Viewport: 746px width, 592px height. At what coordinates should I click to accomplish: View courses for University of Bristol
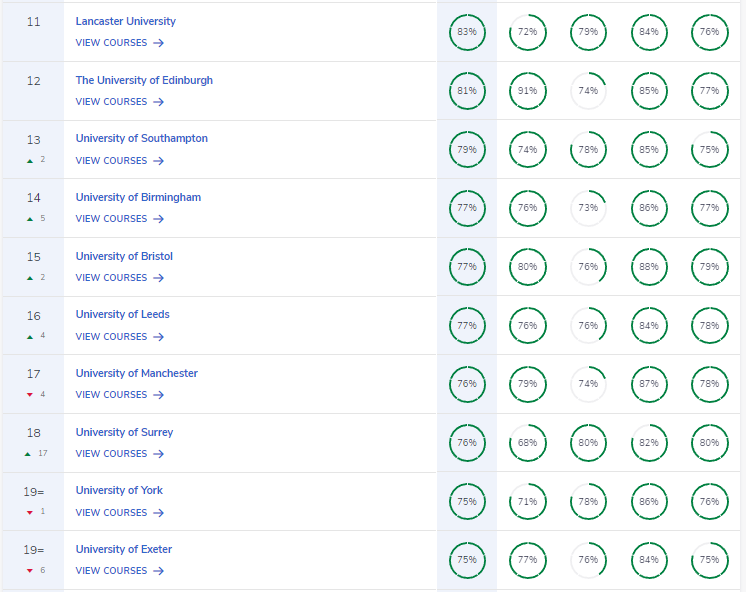[119, 278]
